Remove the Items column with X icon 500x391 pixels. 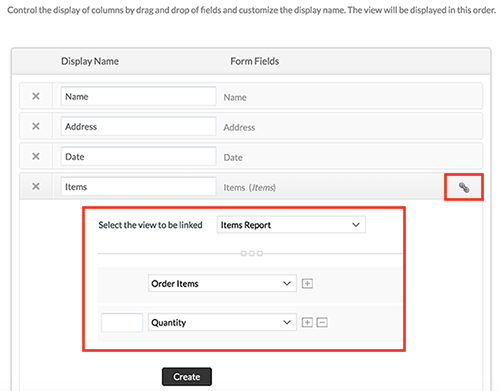coord(36,186)
